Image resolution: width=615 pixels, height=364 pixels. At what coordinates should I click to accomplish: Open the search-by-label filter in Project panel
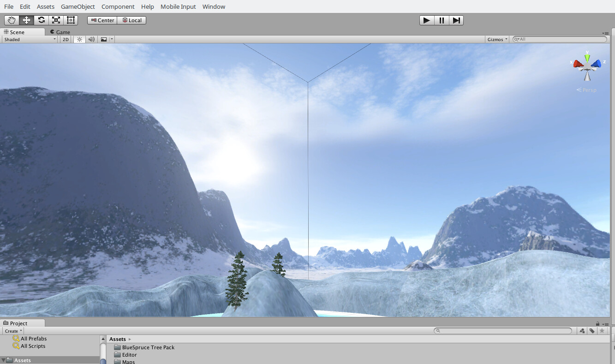(x=592, y=330)
